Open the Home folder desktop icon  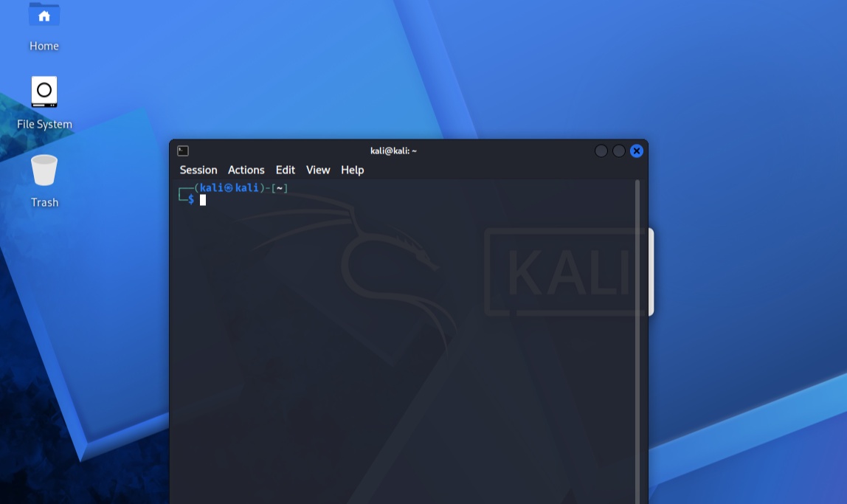tap(44, 15)
